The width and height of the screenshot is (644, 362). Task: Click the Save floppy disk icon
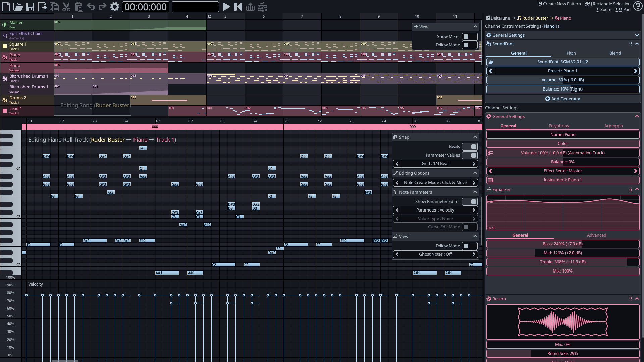tap(30, 7)
